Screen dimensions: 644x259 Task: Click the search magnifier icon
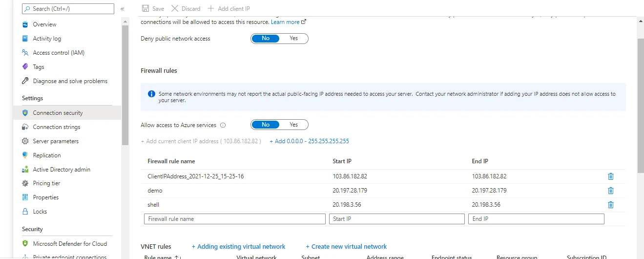[x=27, y=9]
